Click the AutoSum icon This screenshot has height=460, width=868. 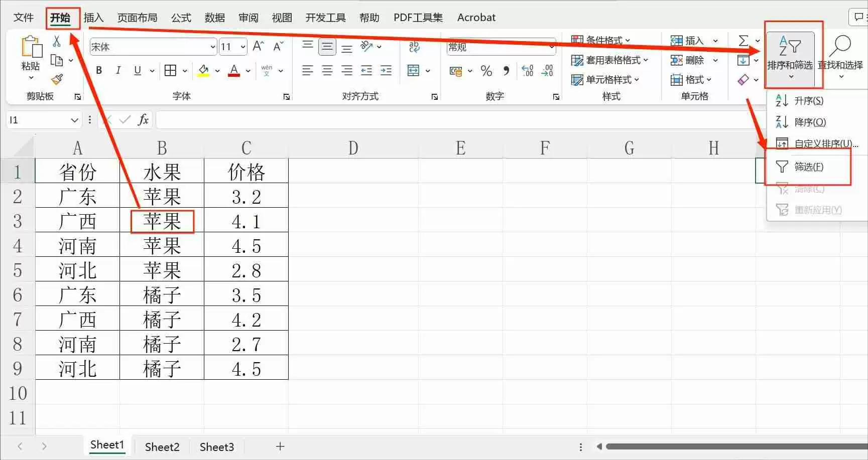pyautogui.click(x=745, y=40)
